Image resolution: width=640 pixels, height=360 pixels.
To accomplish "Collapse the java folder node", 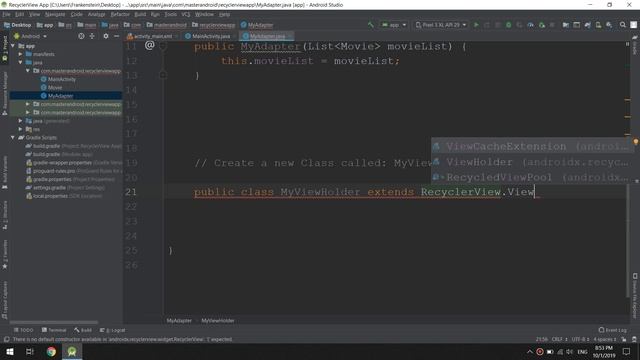I will click(x=20, y=62).
